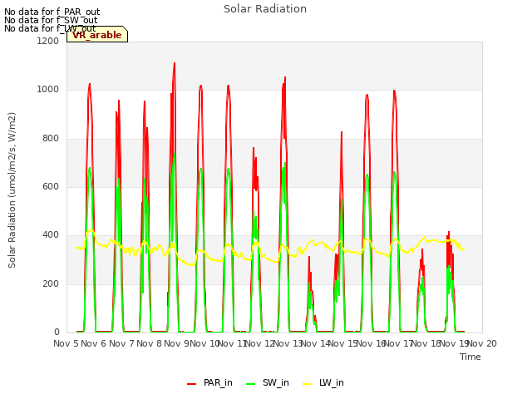
Task: Select the SW_in legend label
Action: tap(275, 382)
